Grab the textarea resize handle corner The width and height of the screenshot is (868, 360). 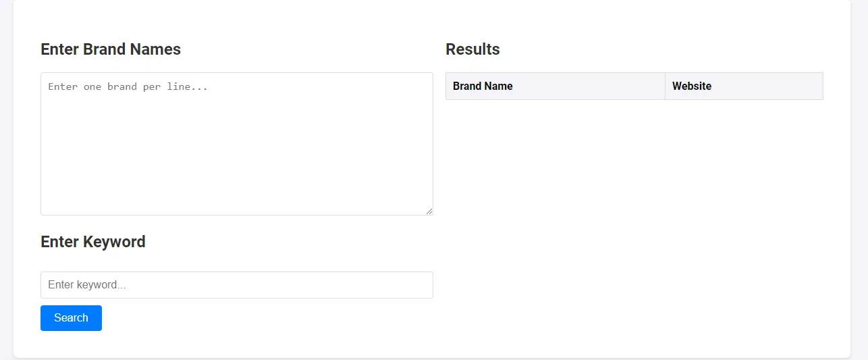(429, 211)
